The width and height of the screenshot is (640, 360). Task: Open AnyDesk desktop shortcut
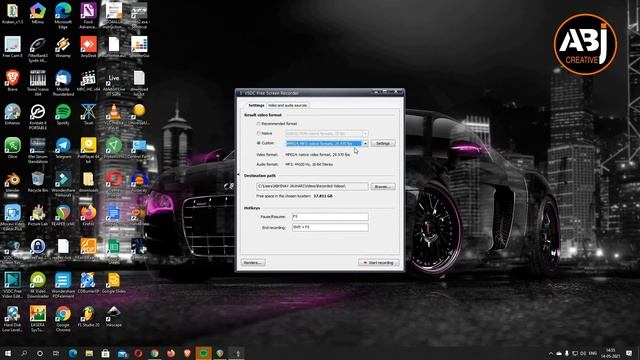[x=88, y=47]
